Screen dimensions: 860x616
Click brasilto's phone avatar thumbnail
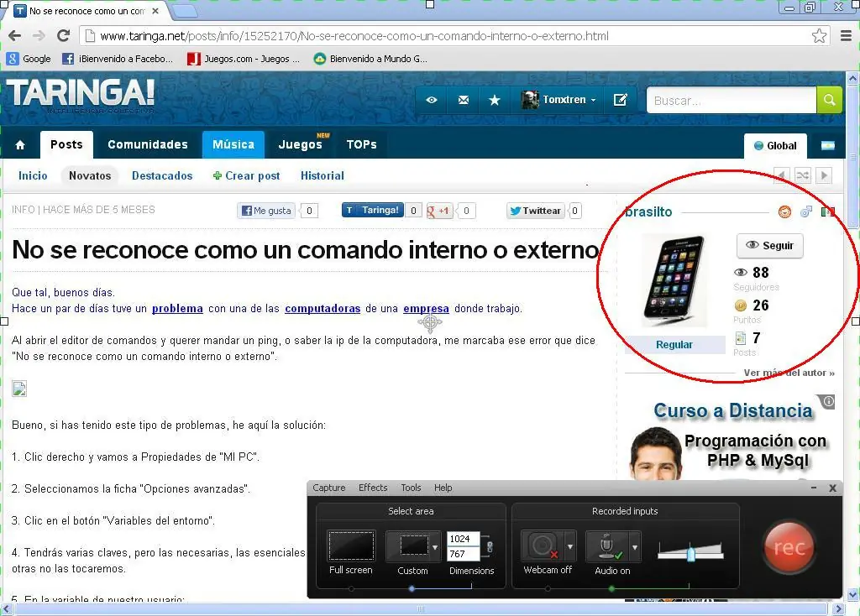(674, 279)
